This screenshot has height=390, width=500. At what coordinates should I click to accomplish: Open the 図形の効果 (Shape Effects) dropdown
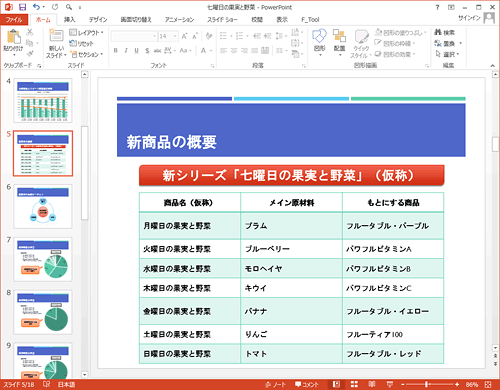(395, 54)
